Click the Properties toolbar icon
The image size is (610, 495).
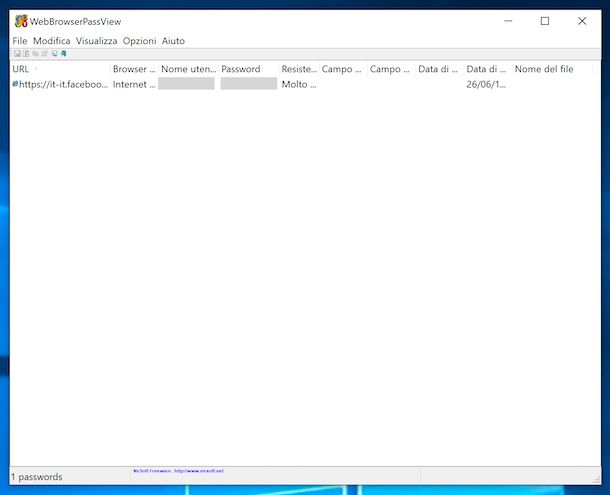click(45, 54)
